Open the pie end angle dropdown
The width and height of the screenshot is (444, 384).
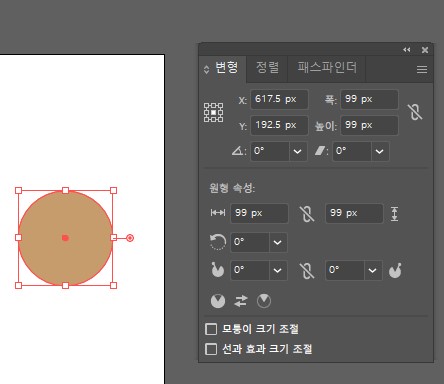373,270
